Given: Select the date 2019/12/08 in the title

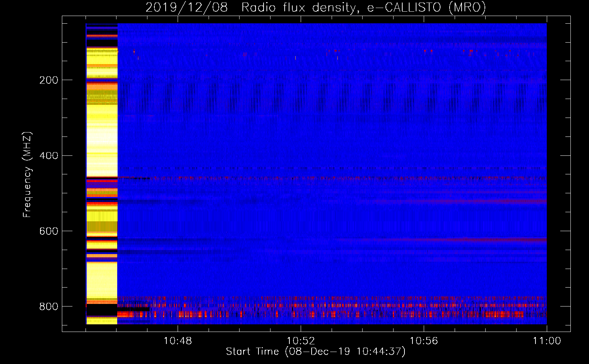Looking at the screenshot, I should click(187, 7).
